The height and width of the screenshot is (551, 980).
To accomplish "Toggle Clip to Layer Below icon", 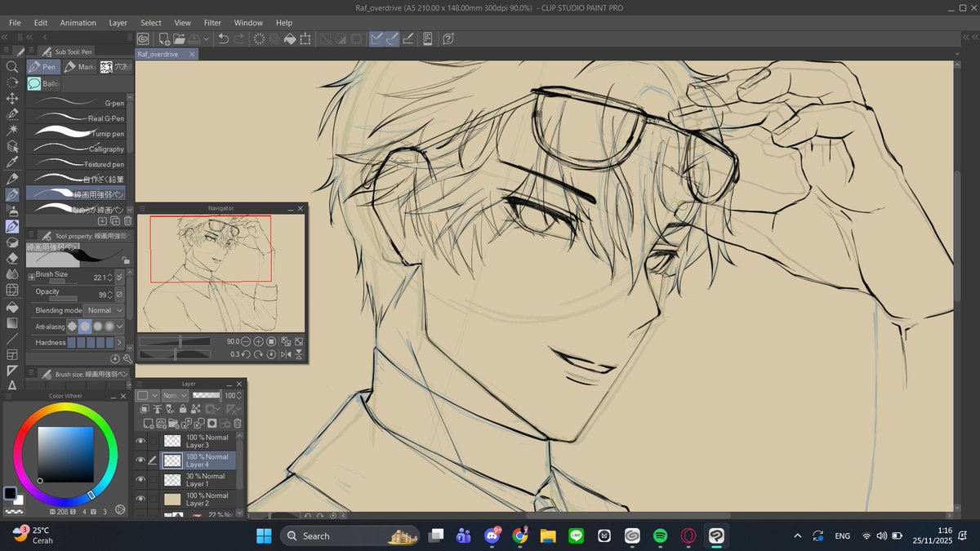I will point(145,409).
